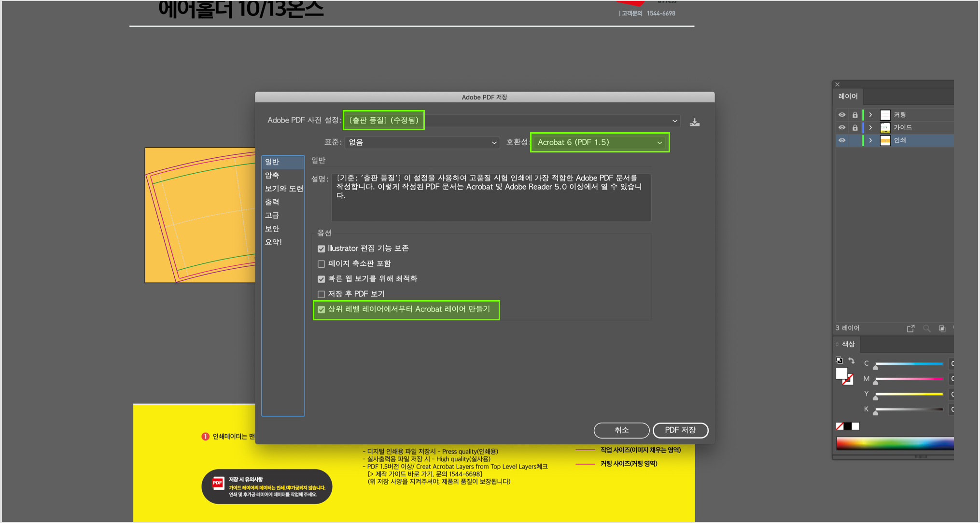980x523 pixels.
Task: Open the 호환성 Acrobat 6 dropdown
Action: click(600, 142)
